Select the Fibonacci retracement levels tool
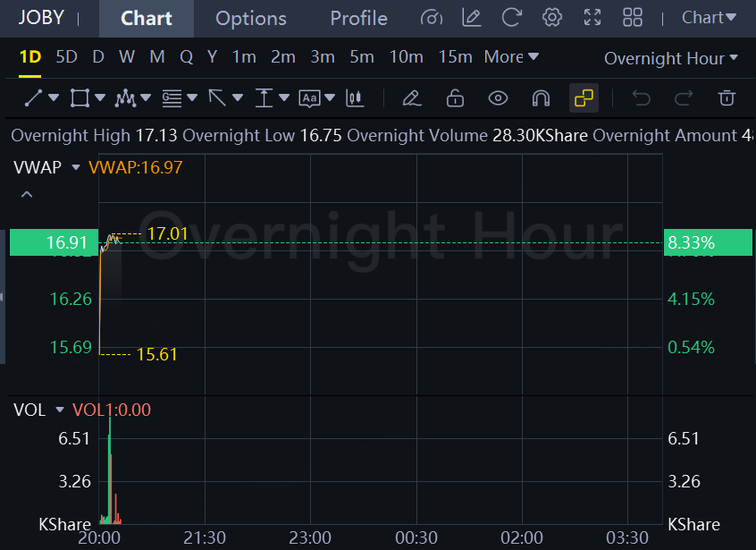Image resolution: width=756 pixels, height=550 pixels. click(172, 98)
